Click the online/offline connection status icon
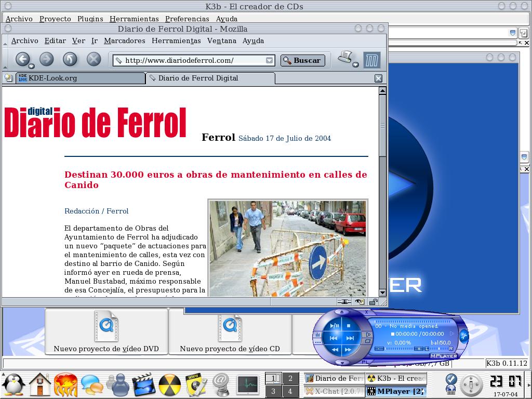The height and width of the screenshot is (399, 532). [344, 302]
